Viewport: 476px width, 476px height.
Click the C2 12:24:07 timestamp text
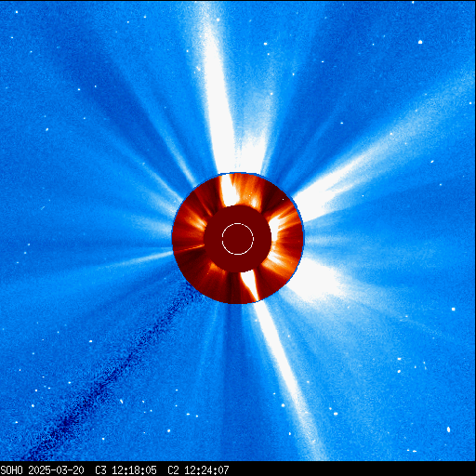click(x=198, y=470)
